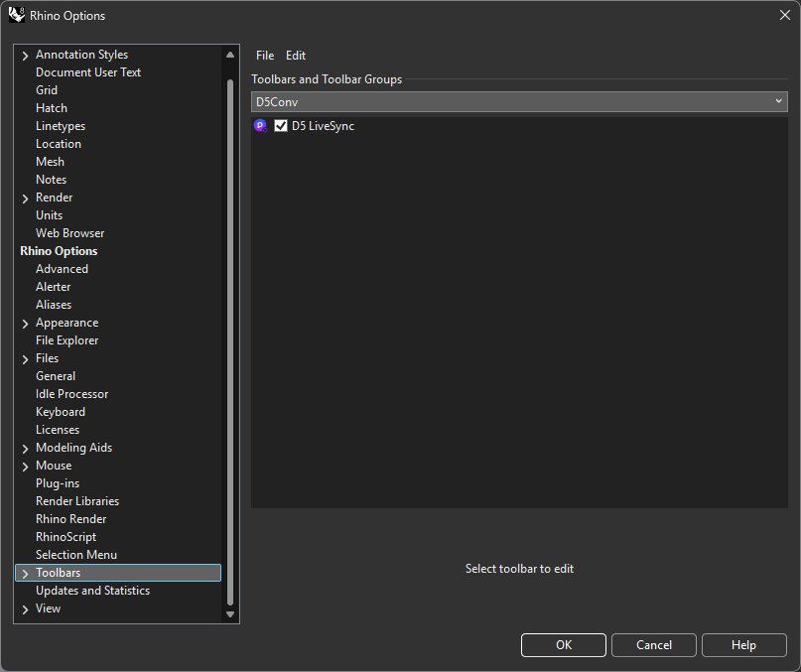Screen dimensions: 801x672
Task: Open Web Browser settings
Action: [70, 233]
